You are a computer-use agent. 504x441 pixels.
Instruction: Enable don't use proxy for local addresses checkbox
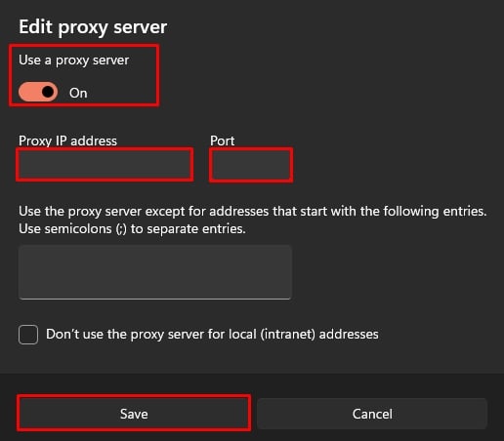[28, 335]
